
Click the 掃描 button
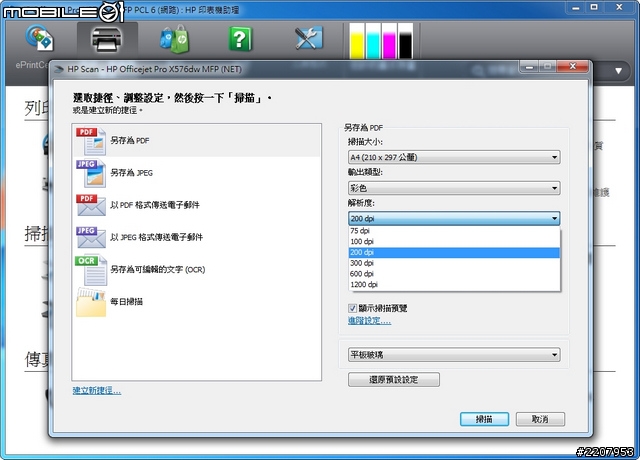click(x=484, y=419)
